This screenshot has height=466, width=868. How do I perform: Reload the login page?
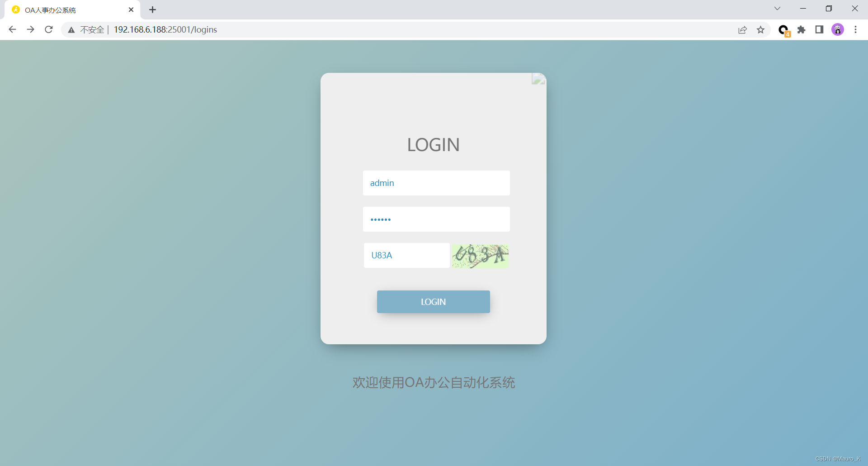[x=48, y=29]
